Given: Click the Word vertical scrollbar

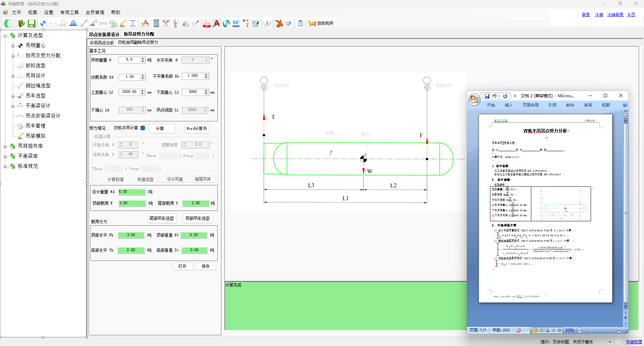Looking at the screenshot, I should coord(625,213).
